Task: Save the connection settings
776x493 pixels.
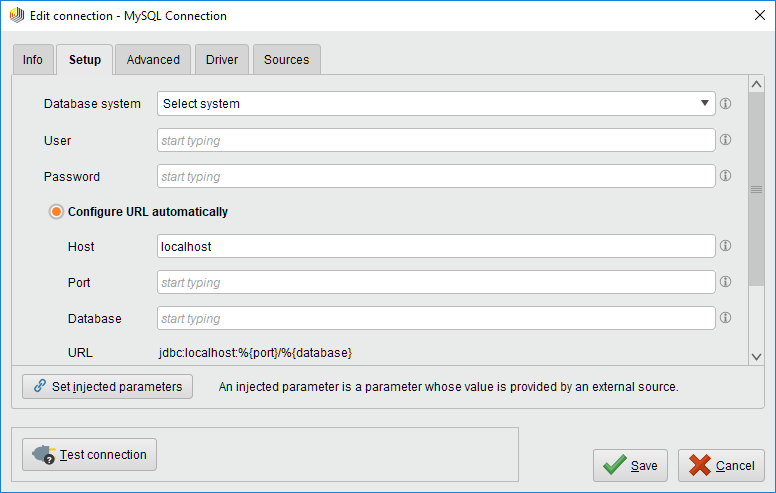Action: pyautogui.click(x=630, y=466)
